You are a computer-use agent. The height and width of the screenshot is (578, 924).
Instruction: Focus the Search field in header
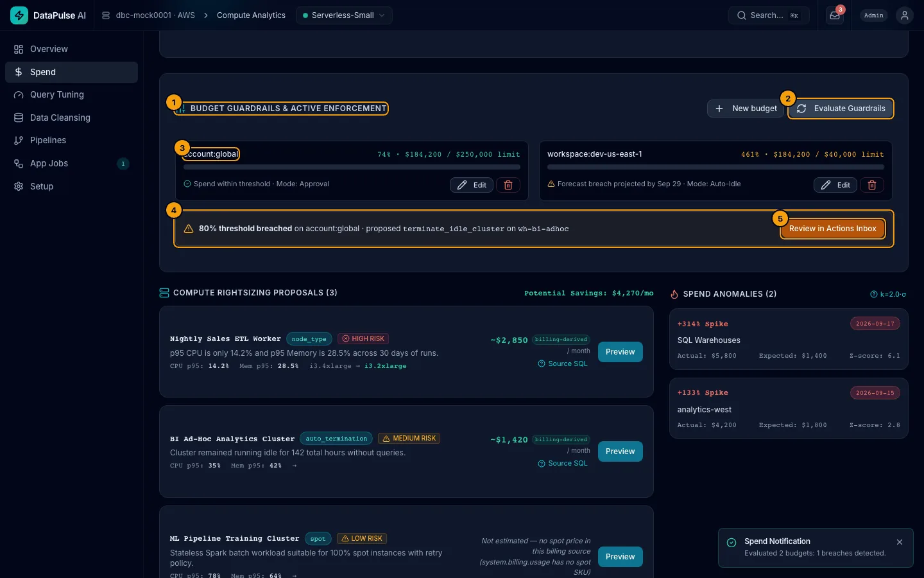(x=769, y=15)
